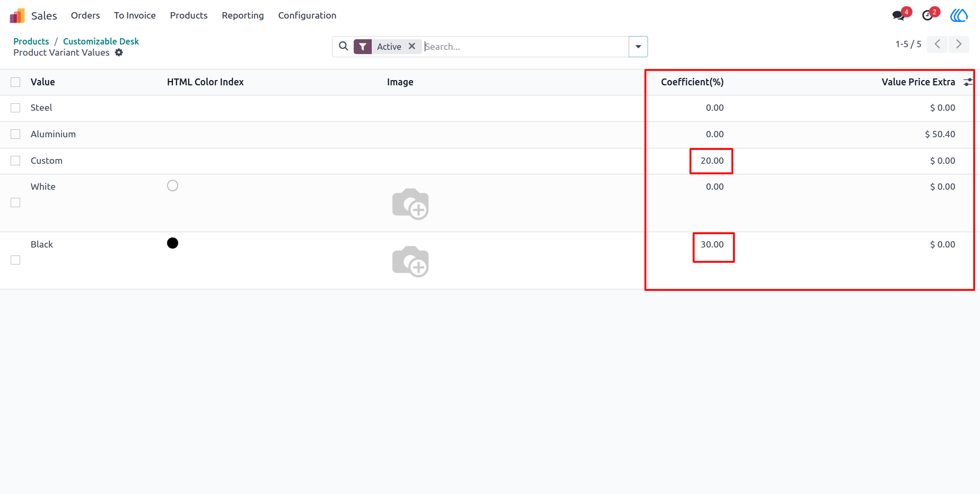Screen dimensions: 980x494
Task: Upload image for White value
Action: [410, 204]
